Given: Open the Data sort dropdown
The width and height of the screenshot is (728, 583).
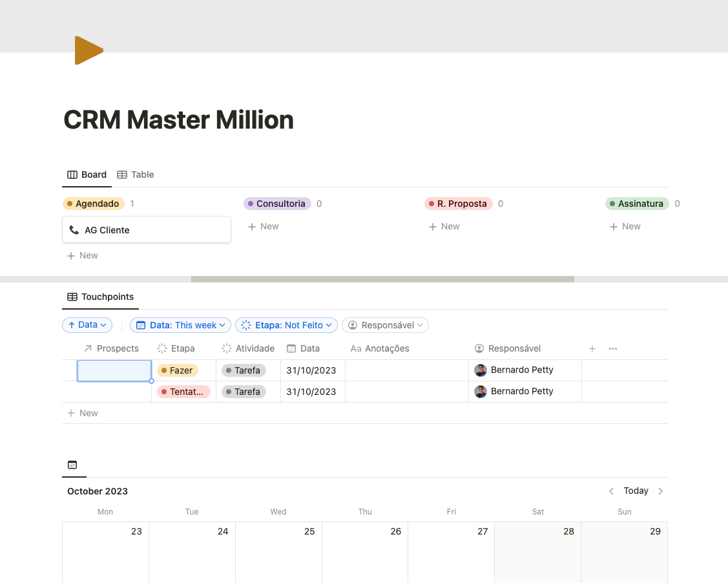Looking at the screenshot, I should pos(87,325).
